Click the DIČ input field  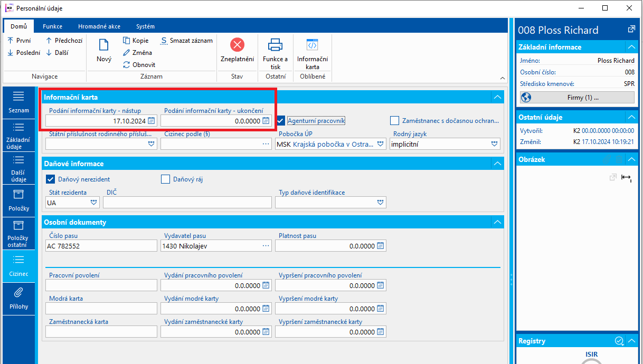(187, 202)
